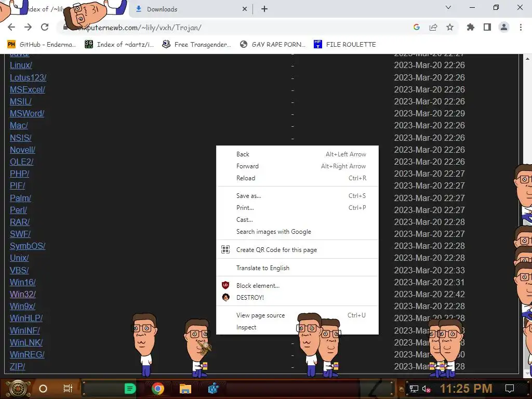Viewport: 532px width, 399px height.
Task: Open the GitHub - Enderma... bookmark
Action: (41, 45)
